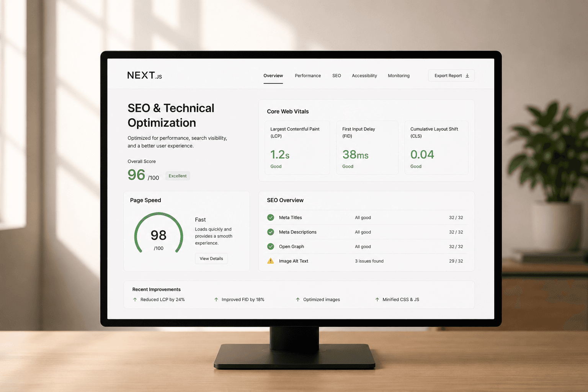The image size is (588, 392).
Task: Select the Meta Titles row label
Action: (290, 217)
